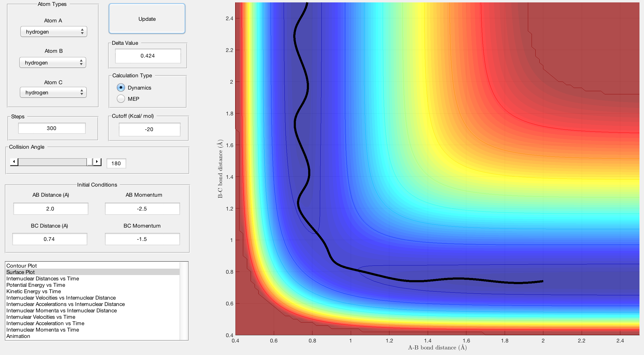Select the MEP calculation type
This screenshot has width=644, height=355.
[121, 99]
